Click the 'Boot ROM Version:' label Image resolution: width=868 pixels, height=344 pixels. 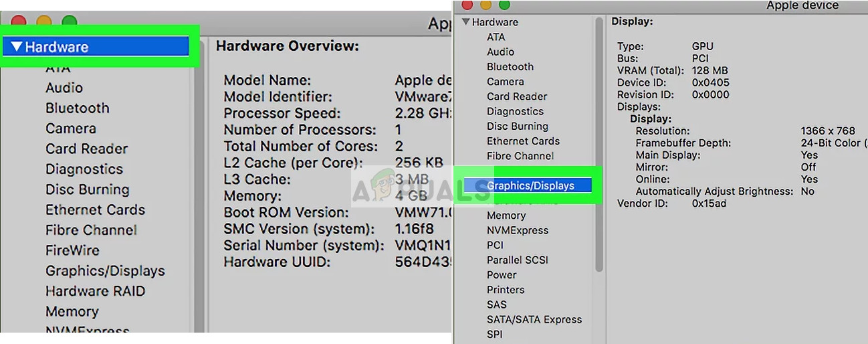click(x=286, y=213)
